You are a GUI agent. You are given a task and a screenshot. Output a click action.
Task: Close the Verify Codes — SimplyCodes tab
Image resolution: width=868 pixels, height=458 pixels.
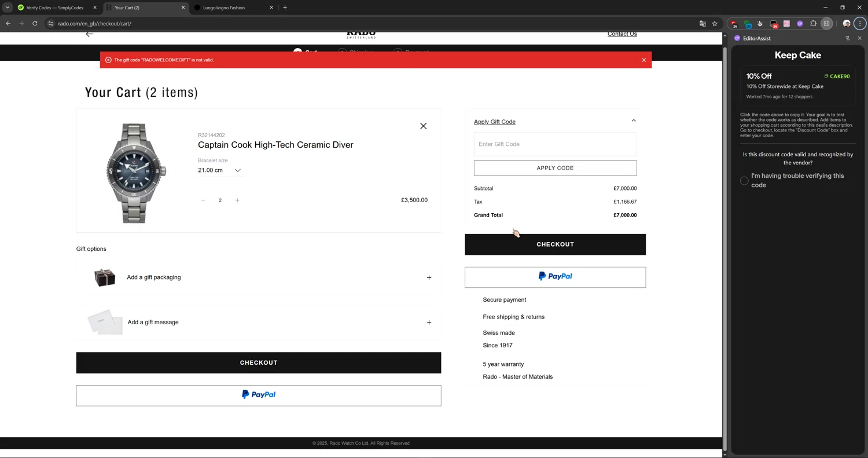tap(95, 8)
